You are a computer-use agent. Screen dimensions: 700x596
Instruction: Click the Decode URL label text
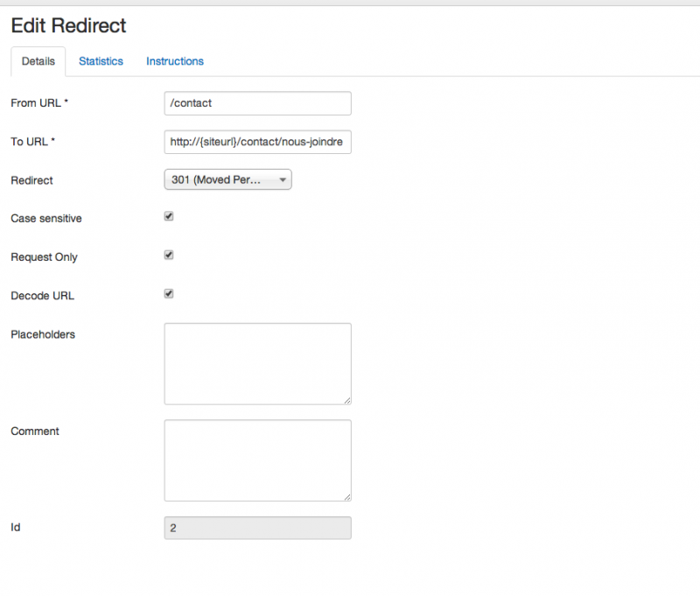tap(42, 296)
